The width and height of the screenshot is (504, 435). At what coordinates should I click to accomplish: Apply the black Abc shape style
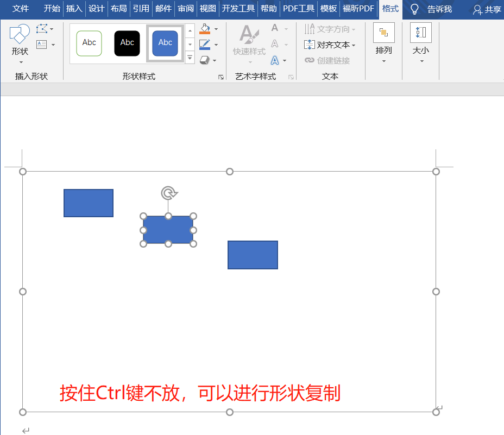point(127,43)
